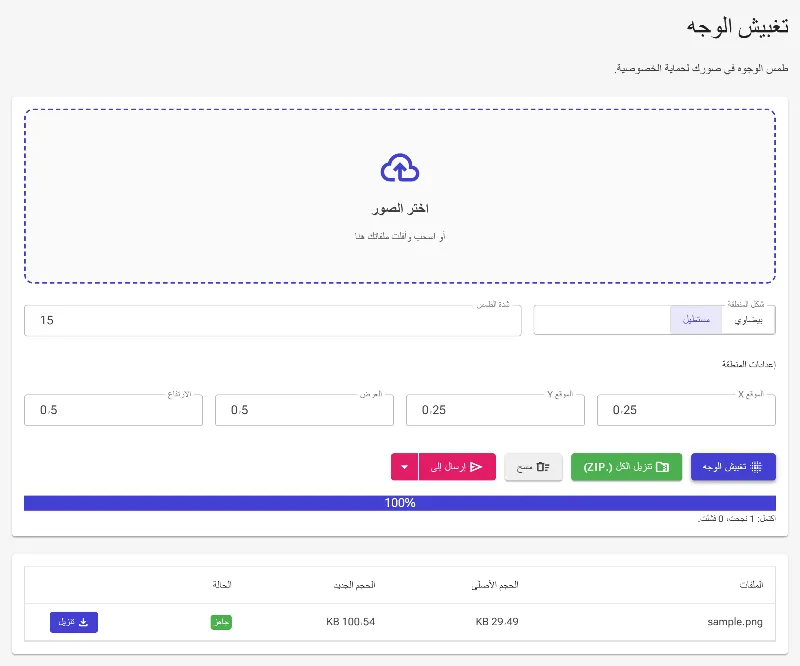This screenshot has width=800, height=666.
Task: Focus the height الارتفاع field 0.5
Action: (113, 410)
